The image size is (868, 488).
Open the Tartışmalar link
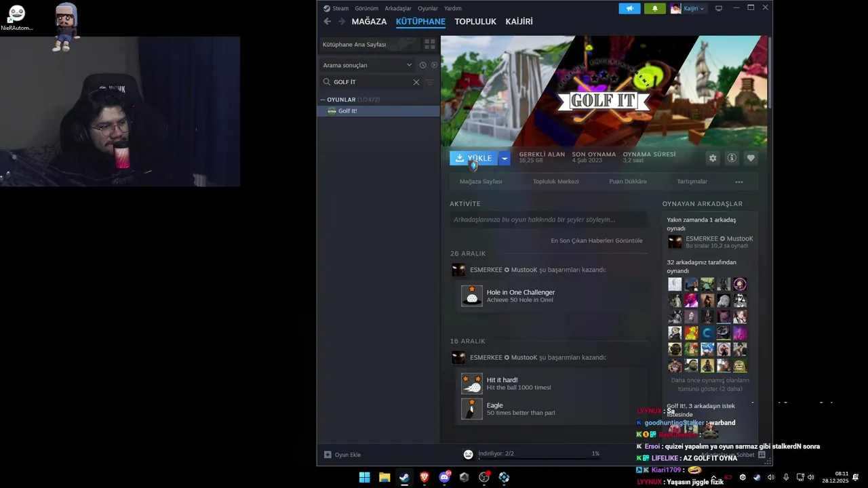tap(692, 182)
